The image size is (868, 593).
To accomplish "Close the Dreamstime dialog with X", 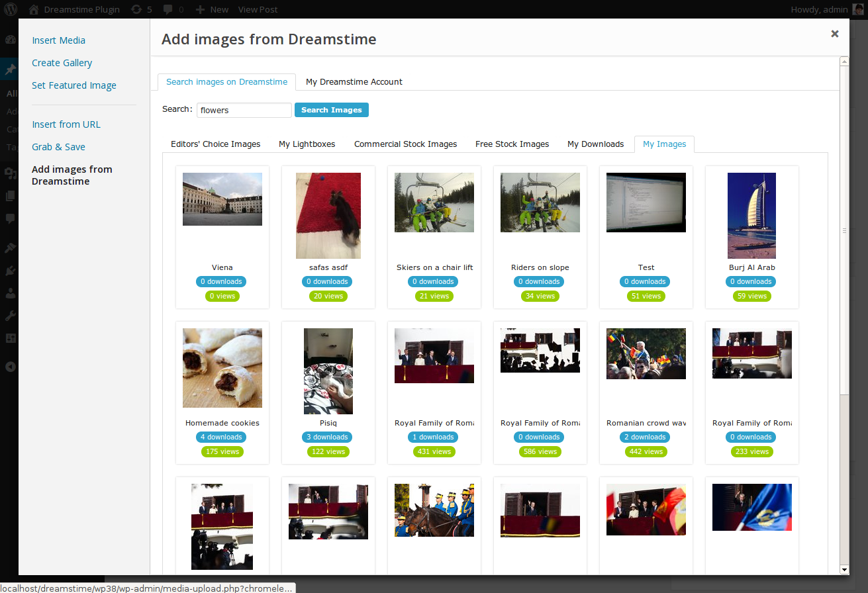I will tap(834, 34).
